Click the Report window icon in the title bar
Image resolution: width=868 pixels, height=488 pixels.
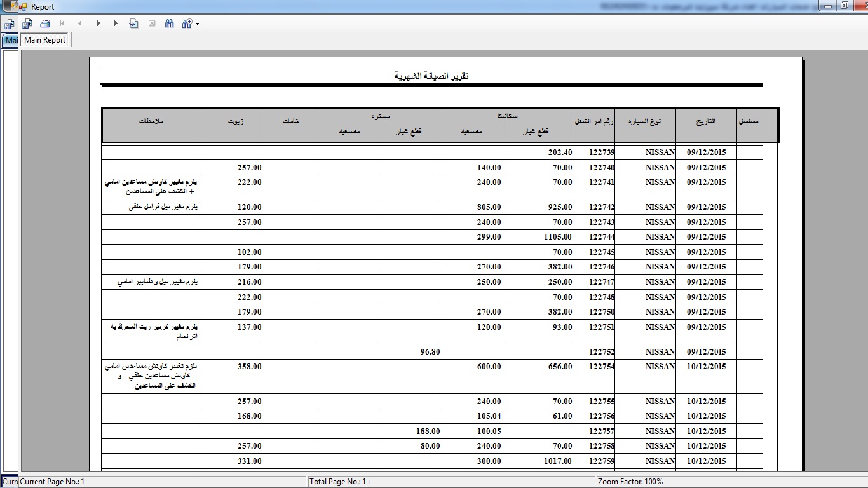click(23, 7)
